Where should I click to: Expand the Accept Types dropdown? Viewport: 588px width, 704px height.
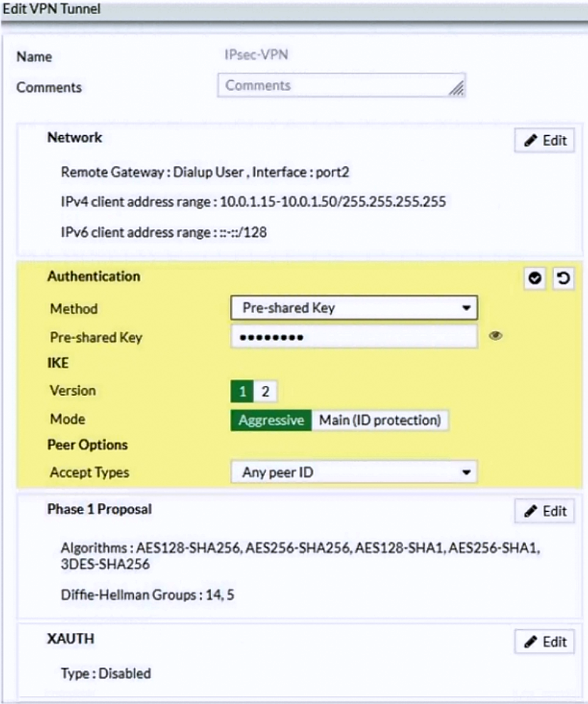click(x=354, y=472)
